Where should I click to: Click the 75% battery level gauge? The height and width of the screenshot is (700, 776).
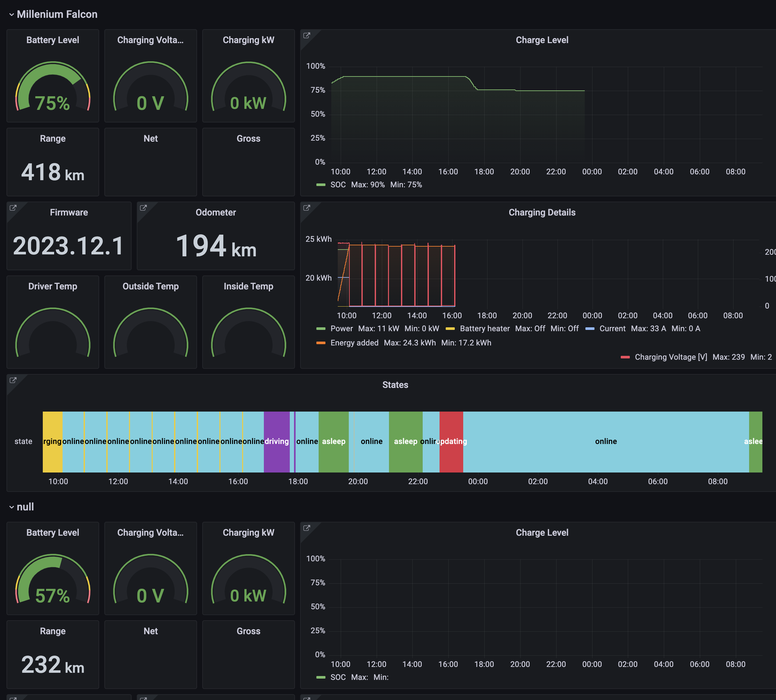tap(53, 87)
